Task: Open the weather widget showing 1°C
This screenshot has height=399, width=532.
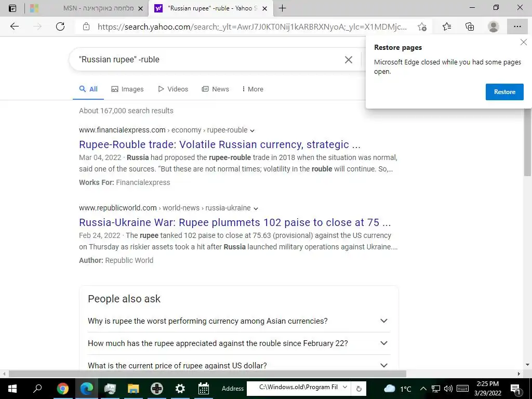Action: [x=397, y=389]
